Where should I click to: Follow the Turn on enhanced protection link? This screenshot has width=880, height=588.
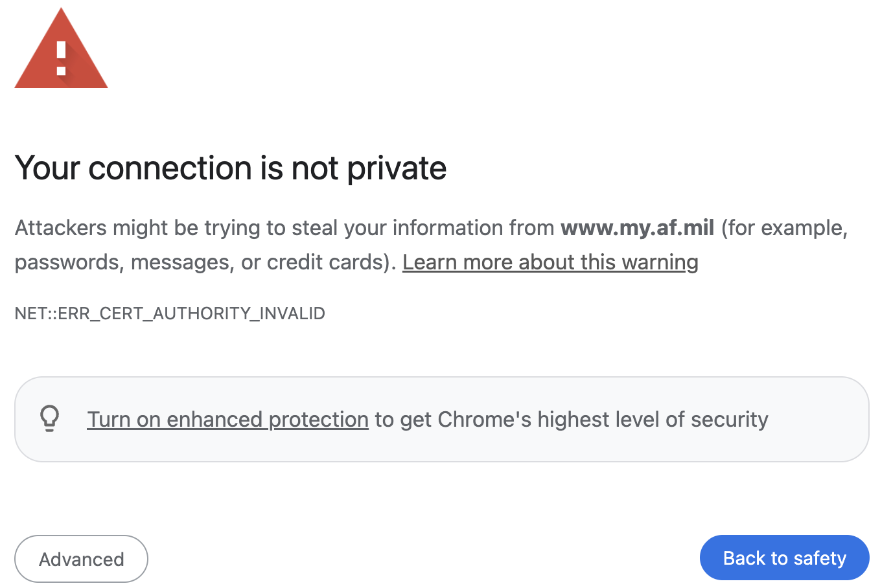click(227, 420)
